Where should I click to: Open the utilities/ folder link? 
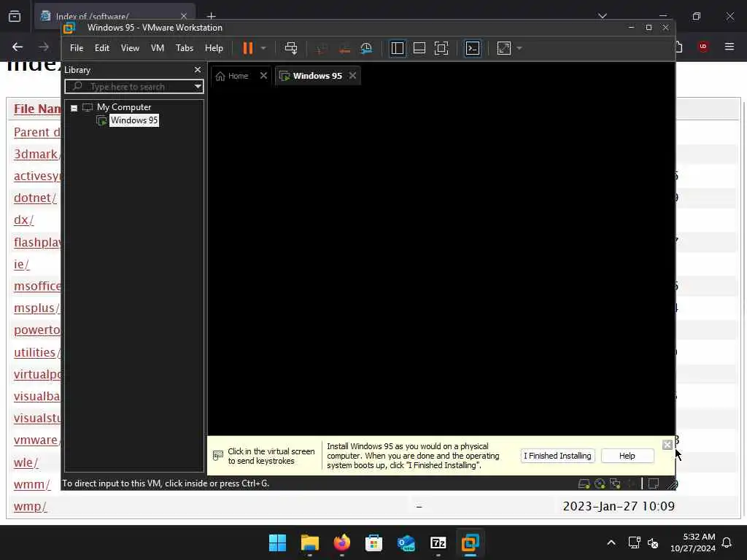coord(37,352)
